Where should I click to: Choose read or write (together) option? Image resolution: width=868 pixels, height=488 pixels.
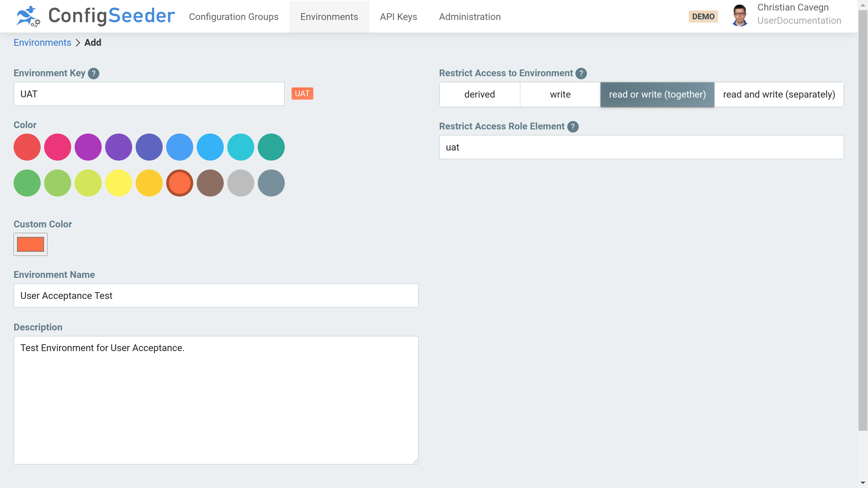[657, 95]
